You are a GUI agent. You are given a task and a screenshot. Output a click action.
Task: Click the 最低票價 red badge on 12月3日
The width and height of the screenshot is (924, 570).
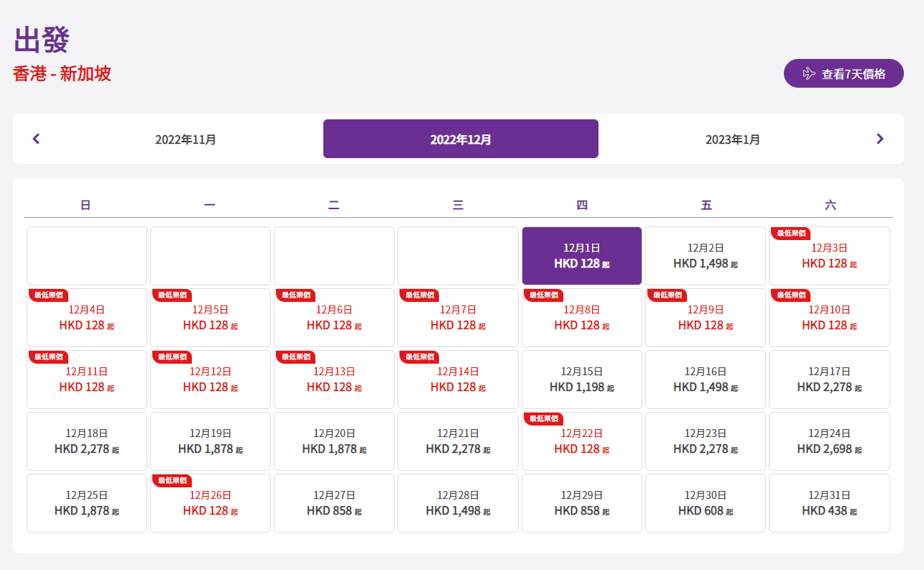pyautogui.click(x=790, y=233)
